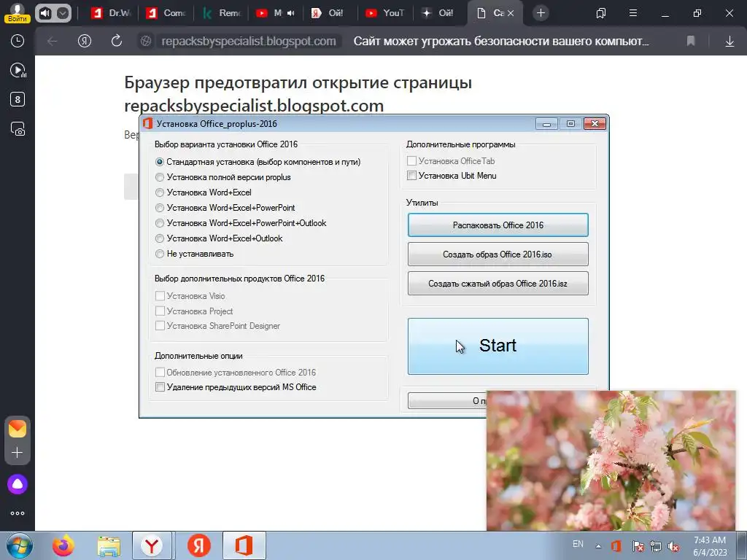Image resolution: width=747 pixels, height=560 pixels.
Task: Open Action Center flag tray icon
Action: click(638, 546)
